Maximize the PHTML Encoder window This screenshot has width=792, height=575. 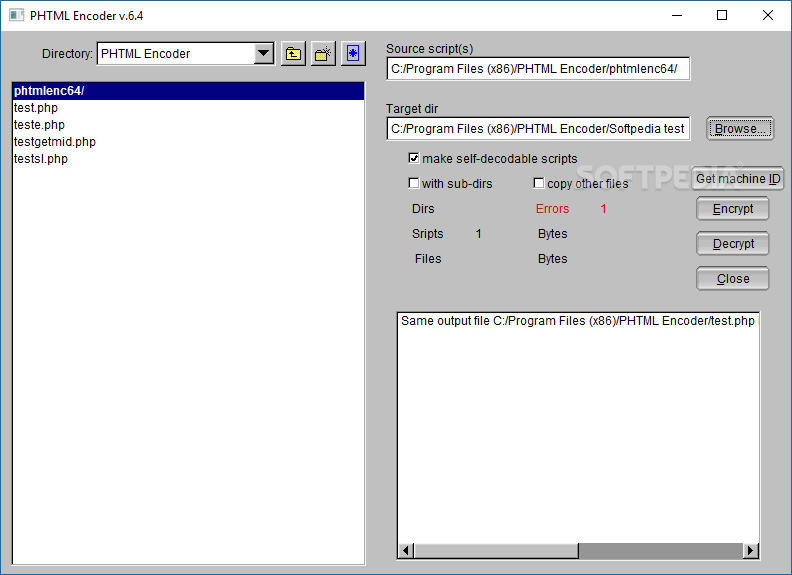coord(722,16)
